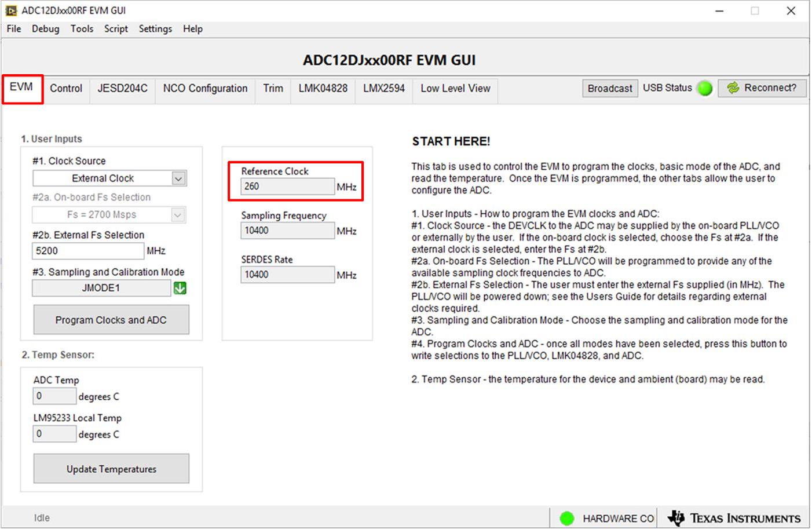Screen dimensions: 812x529
Task: Open the On-board Fs Selection dropdown
Action: click(x=109, y=215)
